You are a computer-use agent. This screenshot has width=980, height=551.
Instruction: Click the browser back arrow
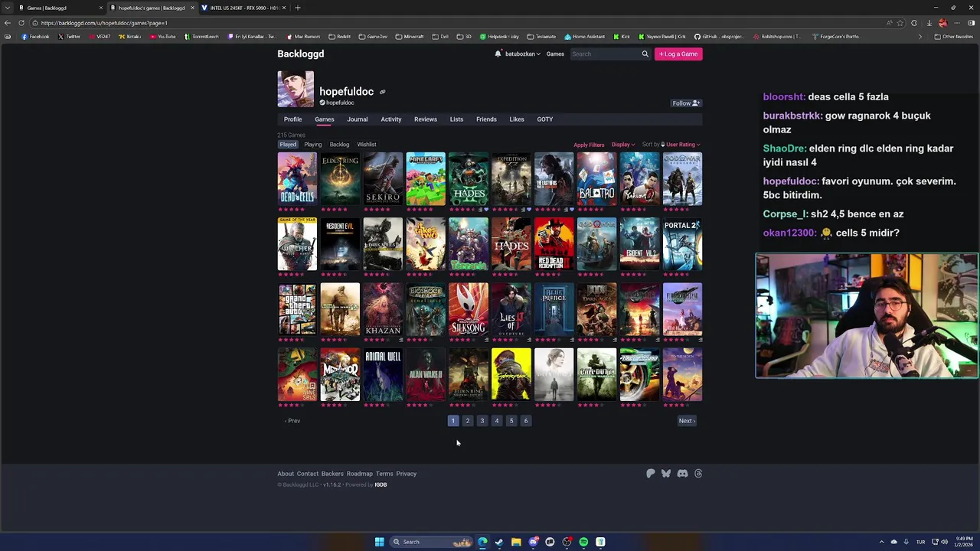pyautogui.click(x=8, y=23)
